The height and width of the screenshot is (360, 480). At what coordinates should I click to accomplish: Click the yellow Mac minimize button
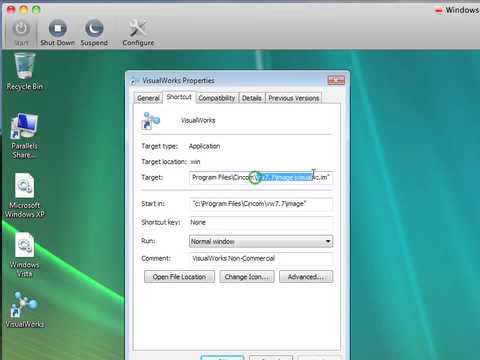click(x=24, y=10)
